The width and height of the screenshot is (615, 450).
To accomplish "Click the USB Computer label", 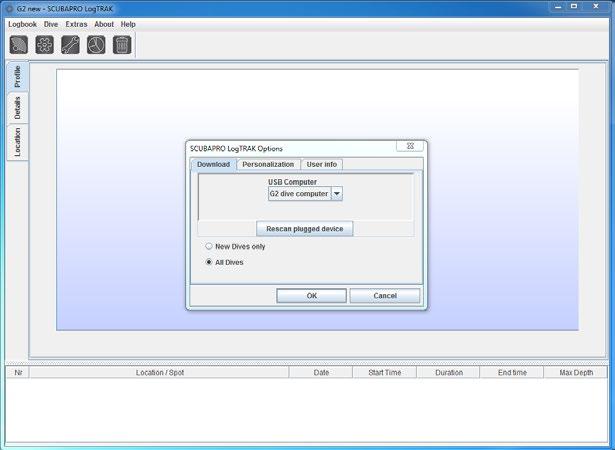I will (x=292, y=182).
